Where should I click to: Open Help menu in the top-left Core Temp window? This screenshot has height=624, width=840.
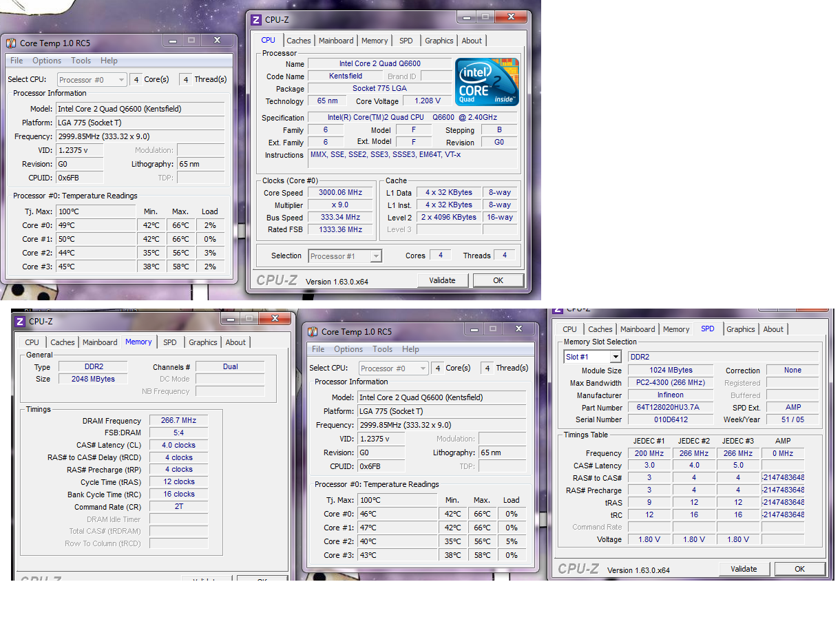109,61
